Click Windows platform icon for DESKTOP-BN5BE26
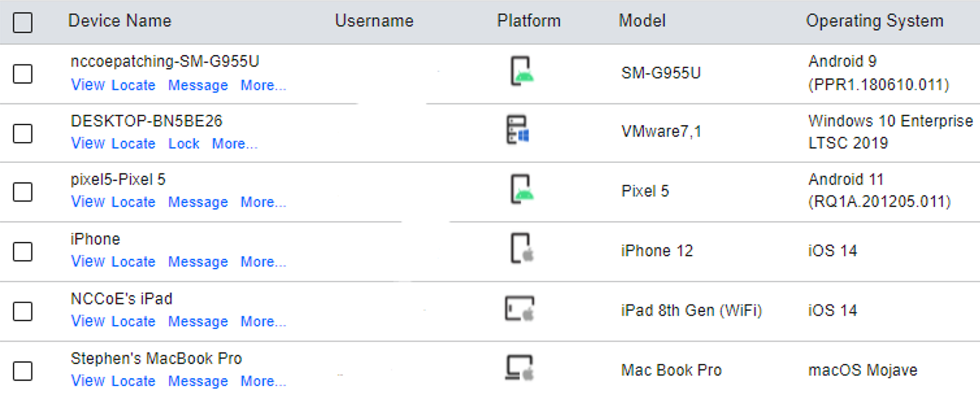980x400 pixels. (518, 129)
